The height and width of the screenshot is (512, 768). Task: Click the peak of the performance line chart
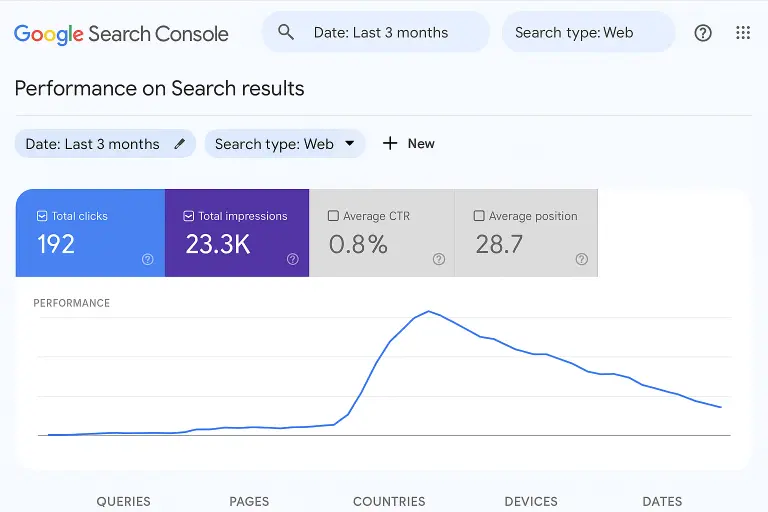tap(429, 311)
